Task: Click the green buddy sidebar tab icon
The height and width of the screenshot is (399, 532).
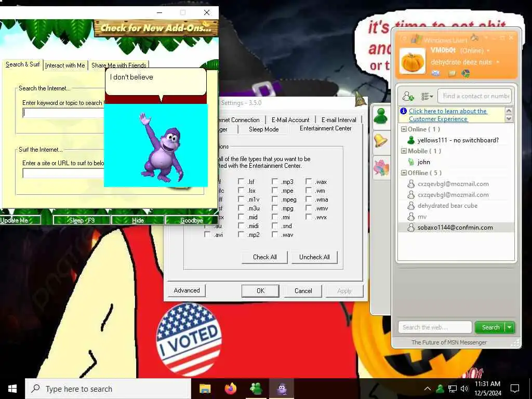Action: (x=381, y=116)
